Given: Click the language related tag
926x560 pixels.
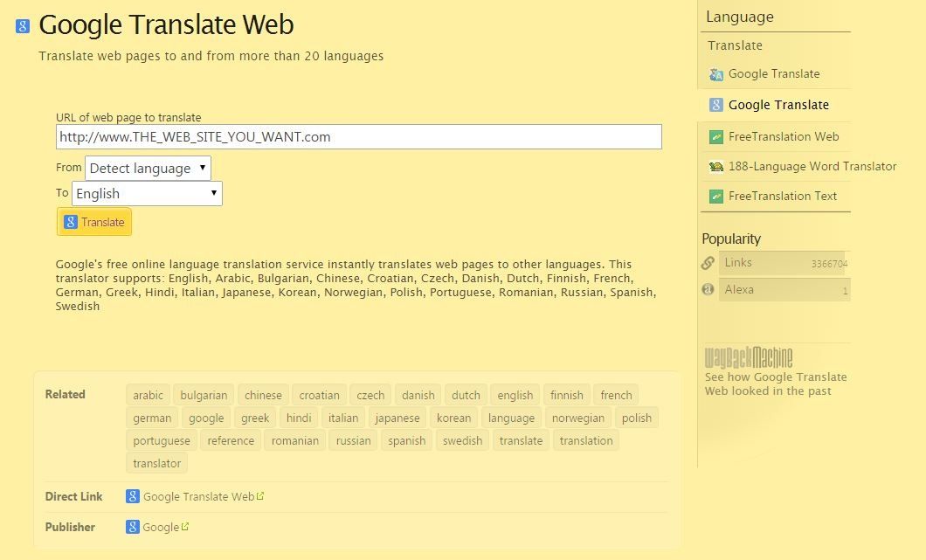Looking at the screenshot, I should coord(511,418).
